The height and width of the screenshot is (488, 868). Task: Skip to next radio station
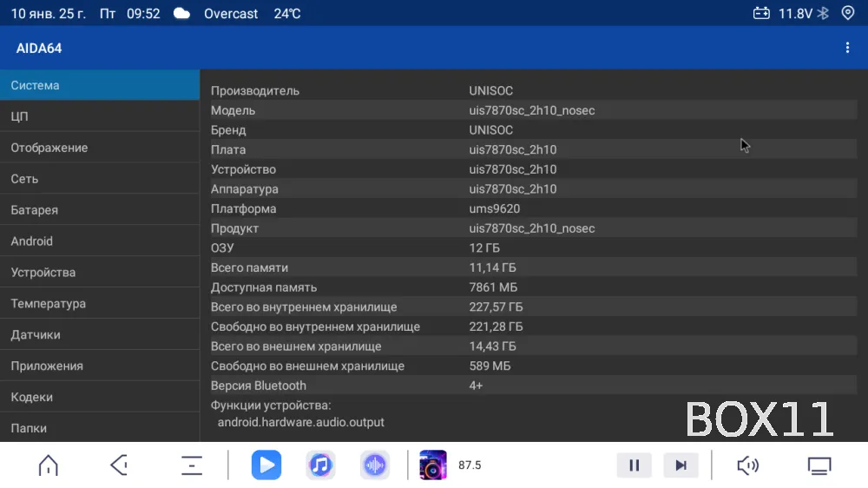tap(681, 465)
